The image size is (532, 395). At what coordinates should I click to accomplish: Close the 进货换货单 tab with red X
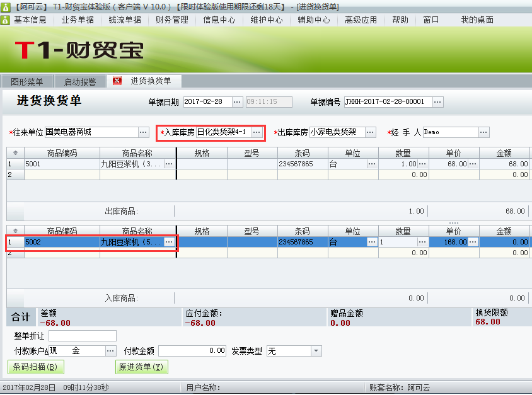point(117,81)
